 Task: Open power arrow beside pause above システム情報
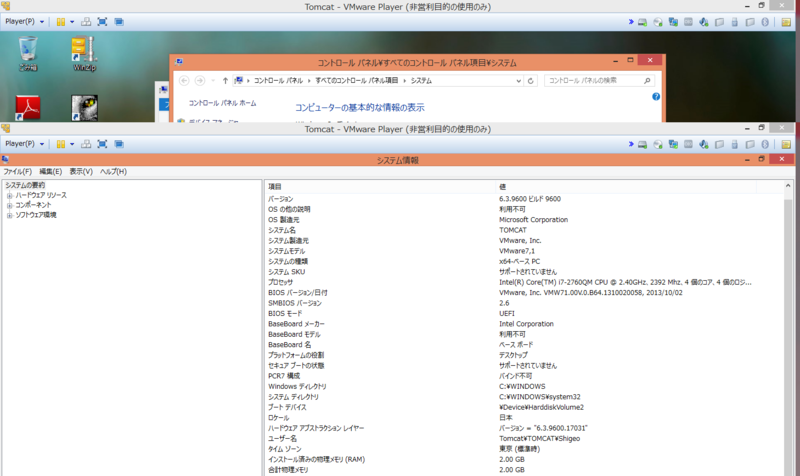click(72, 144)
